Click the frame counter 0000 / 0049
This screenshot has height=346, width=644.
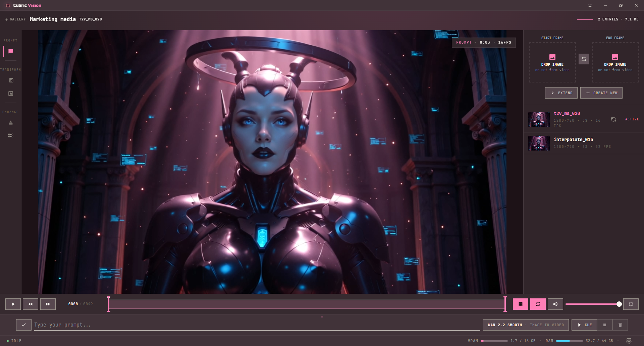point(80,304)
